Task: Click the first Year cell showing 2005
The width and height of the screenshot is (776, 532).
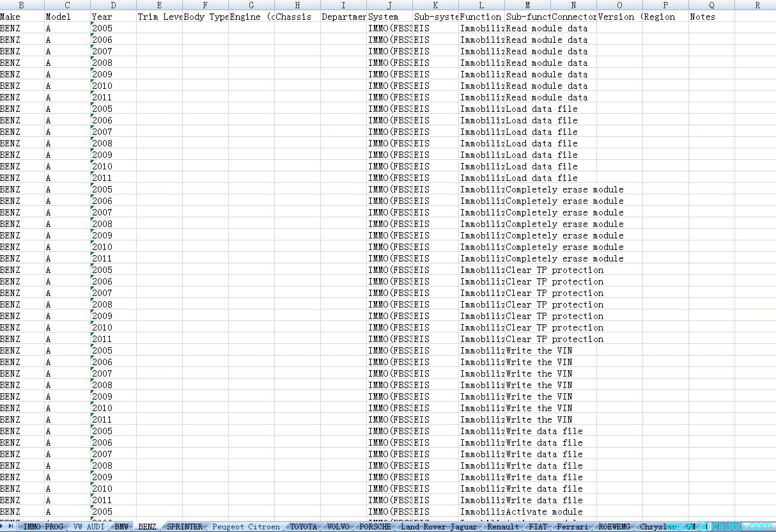Action: [x=113, y=29]
